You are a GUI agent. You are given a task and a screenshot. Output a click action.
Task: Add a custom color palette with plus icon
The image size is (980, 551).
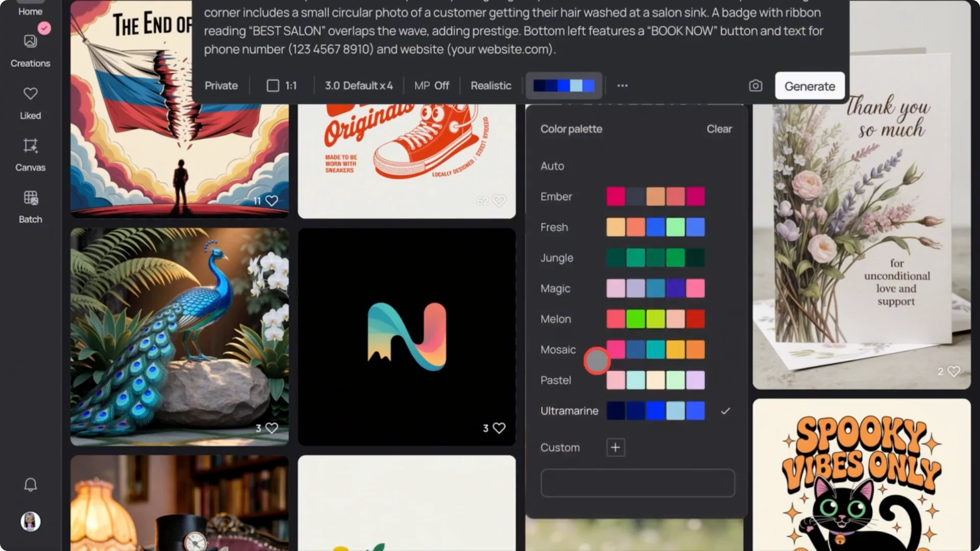(x=616, y=447)
